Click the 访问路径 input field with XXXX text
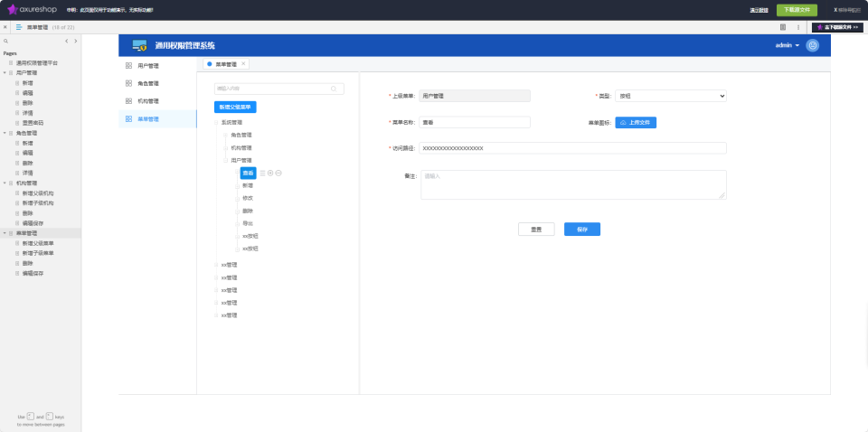 [572, 148]
